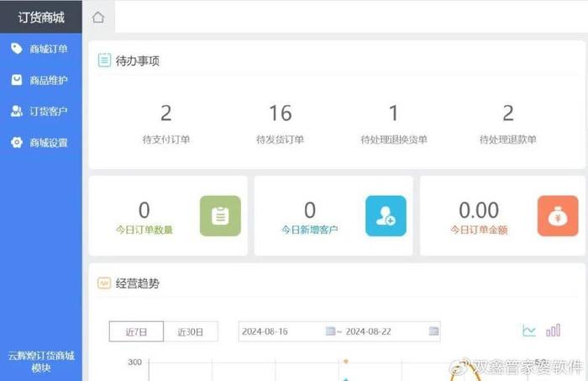Open 待处理退换货单 list
This screenshot has width=588, height=381.
point(393,123)
